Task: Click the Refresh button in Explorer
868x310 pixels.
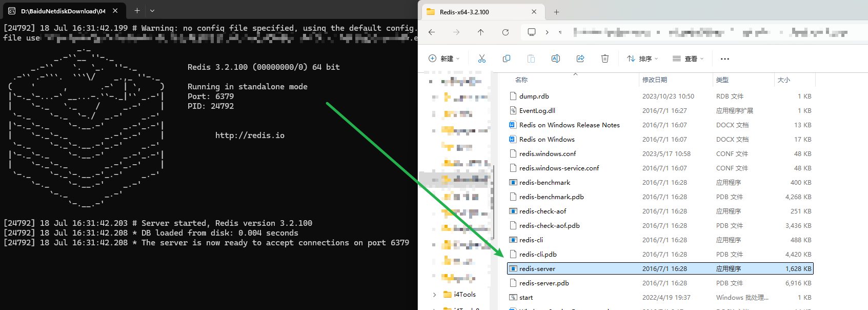Action: [x=506, y=32]
